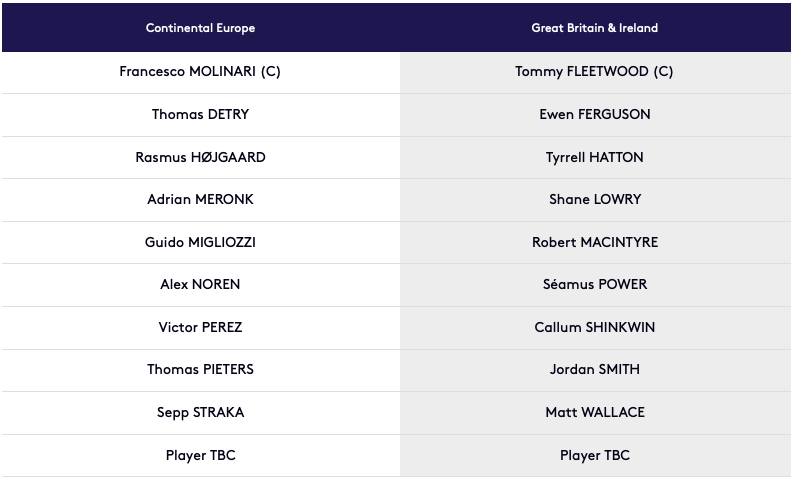The image size is (791, 477).
Task: Select Tommy FLEETWOOD (C) cell
Action: click(x=594, y=72)
